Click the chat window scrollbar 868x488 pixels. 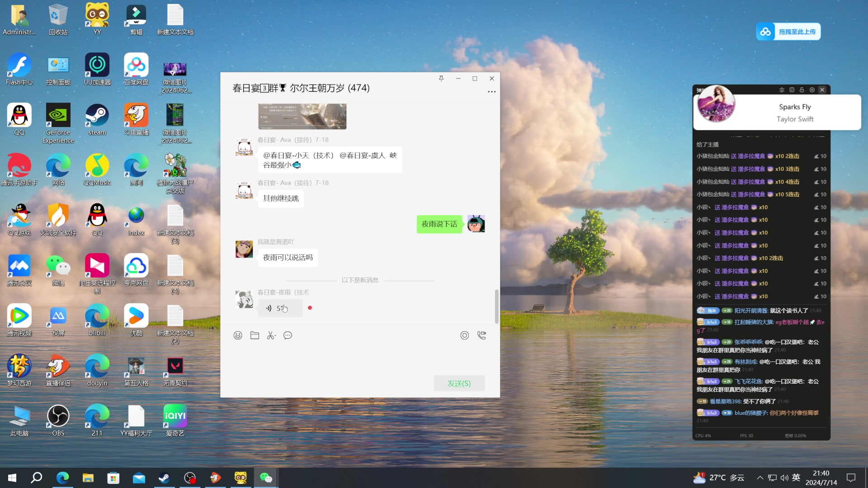(496, 306)
